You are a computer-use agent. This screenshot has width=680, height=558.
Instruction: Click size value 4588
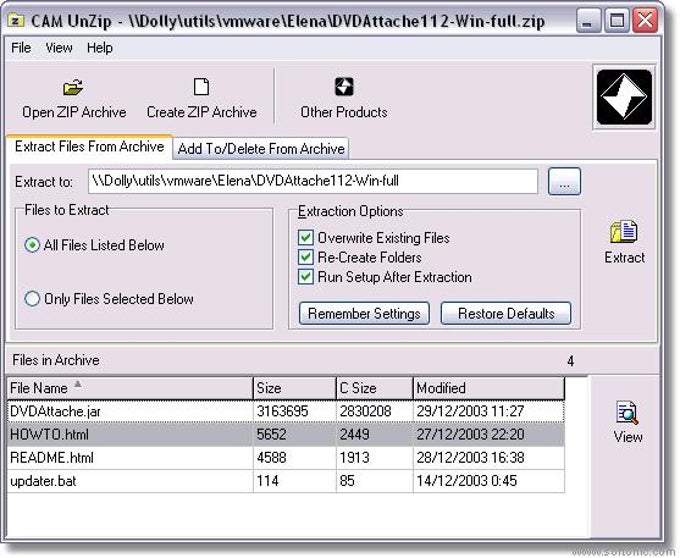[271, 458]
